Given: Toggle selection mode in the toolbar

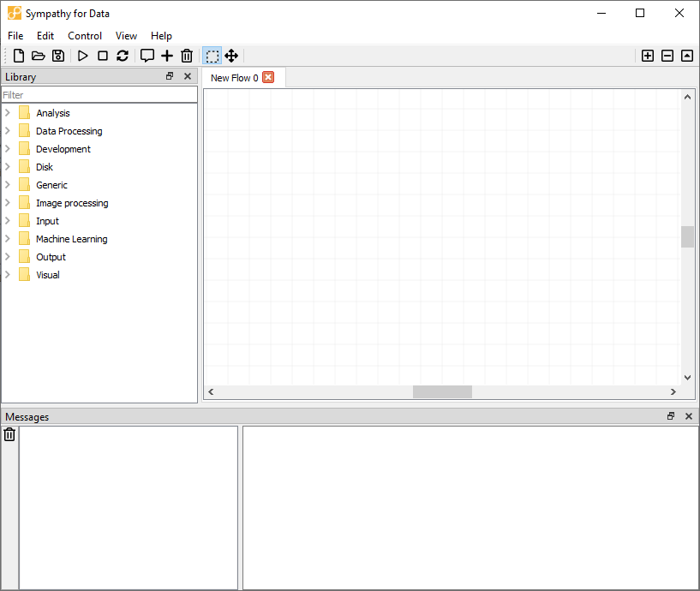Looking at the screenshot, I should coord(212,56).
